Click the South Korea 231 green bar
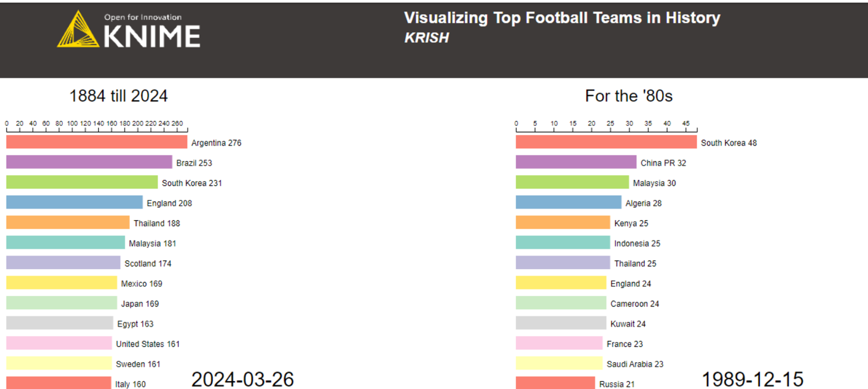 click(82, 182)
